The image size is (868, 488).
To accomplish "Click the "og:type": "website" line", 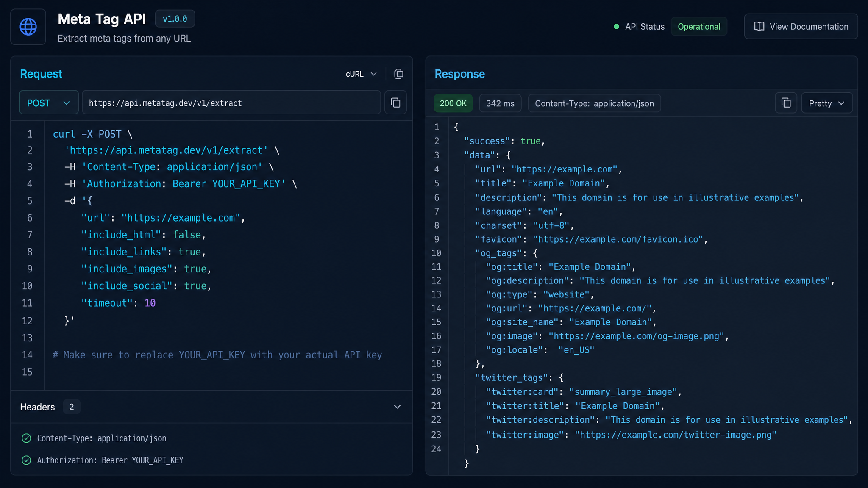I will (x=540, y=294).
